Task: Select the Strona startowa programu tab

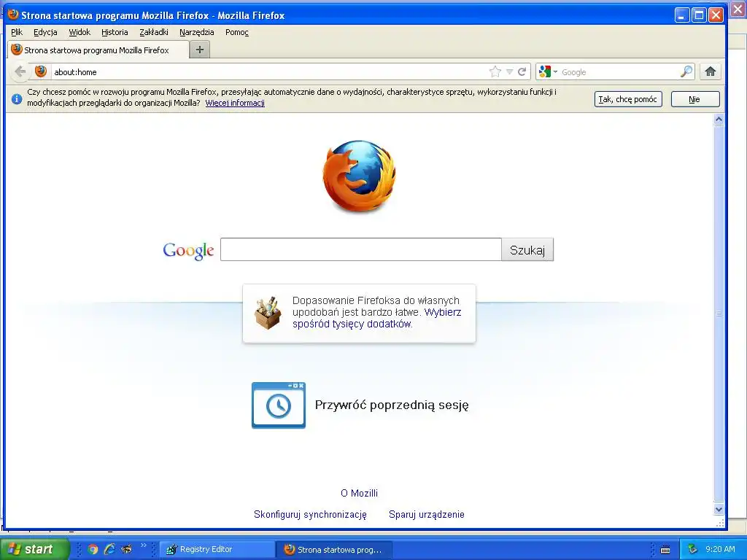Action: tap(98, 50)
